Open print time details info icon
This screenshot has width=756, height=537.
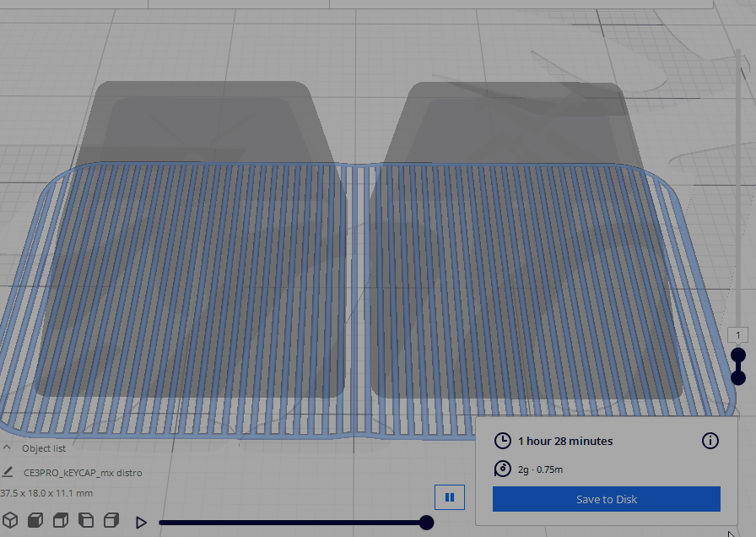pos(710,441)
